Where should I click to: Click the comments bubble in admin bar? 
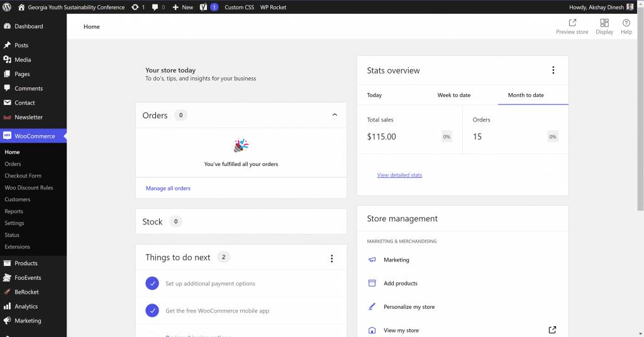[155, 7]
